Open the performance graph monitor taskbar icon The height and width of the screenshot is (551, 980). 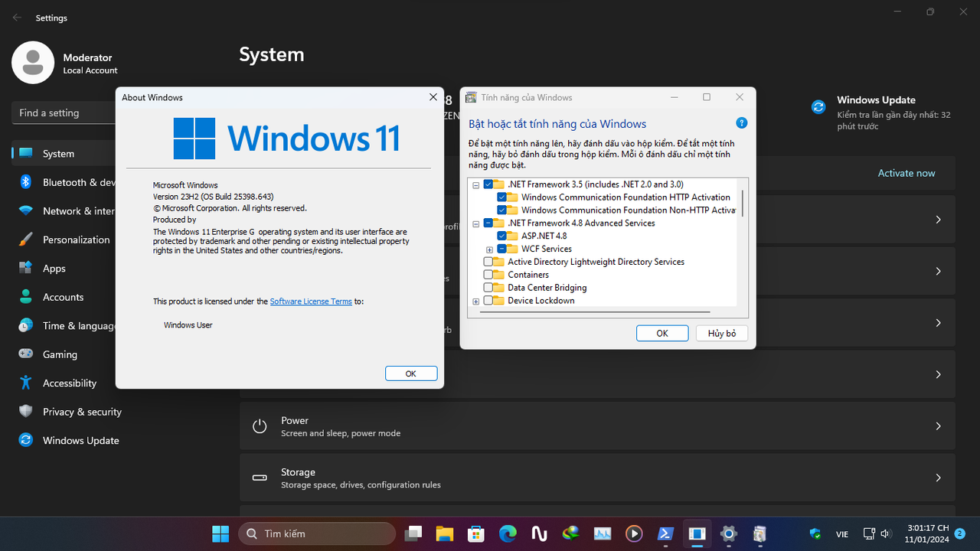click(603, 533)
